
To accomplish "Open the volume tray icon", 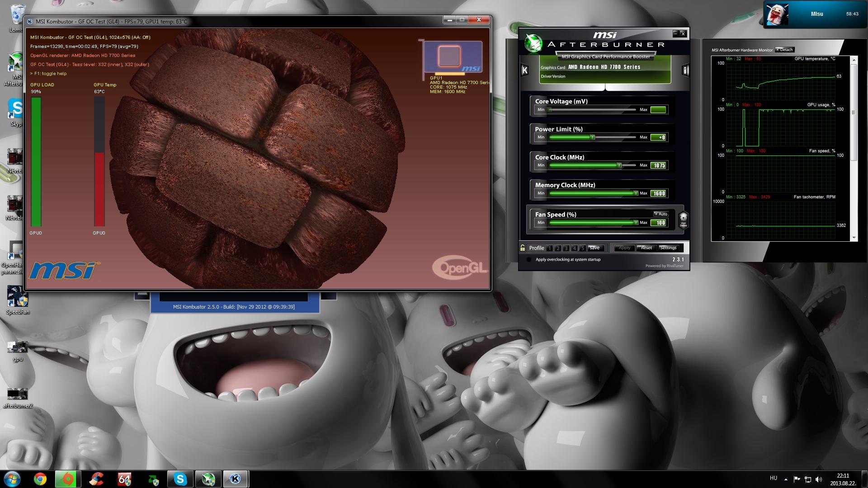I will point(819,479).
